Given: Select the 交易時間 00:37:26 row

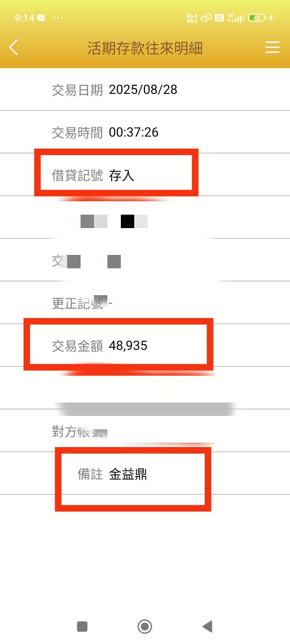Looking at the screenshot, I should [x=145, y=132].
